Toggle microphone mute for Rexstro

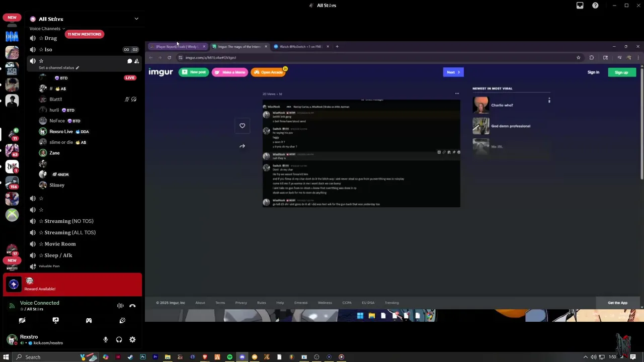[x=106, y=340]
